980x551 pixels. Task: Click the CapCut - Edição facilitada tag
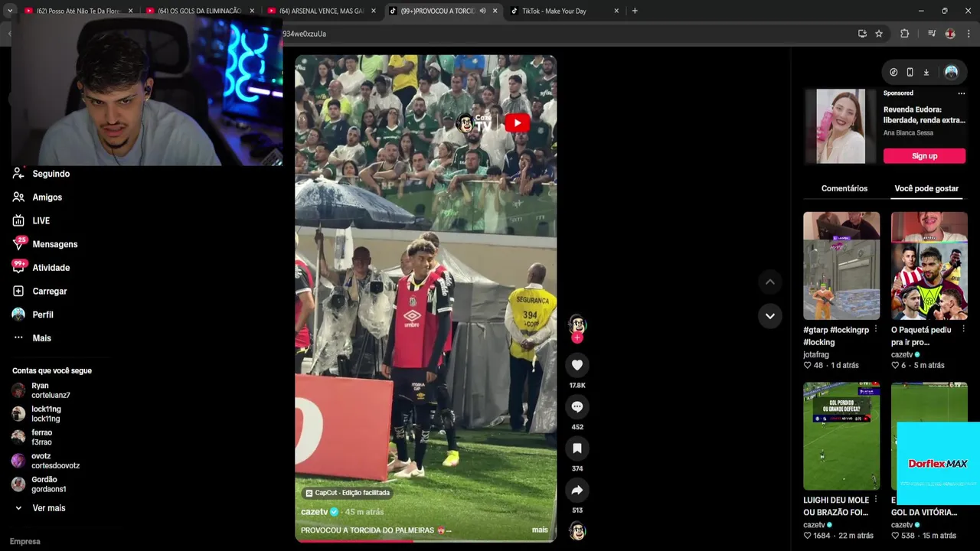[x=348, y=493]
